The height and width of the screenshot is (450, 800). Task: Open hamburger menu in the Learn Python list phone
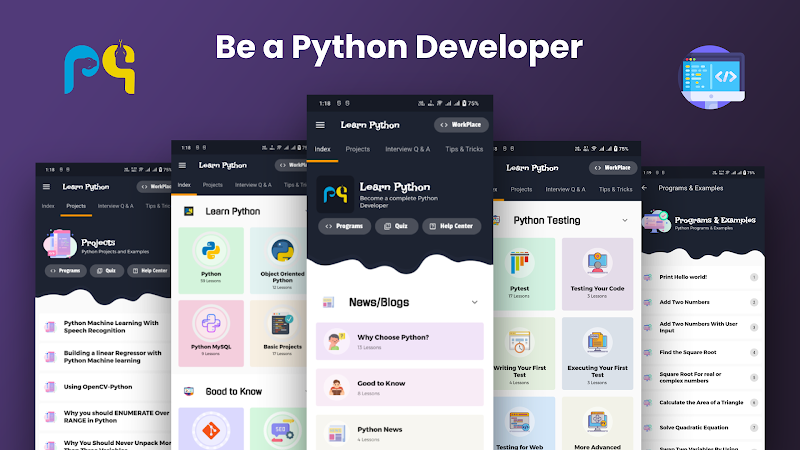tap(182, 165)
